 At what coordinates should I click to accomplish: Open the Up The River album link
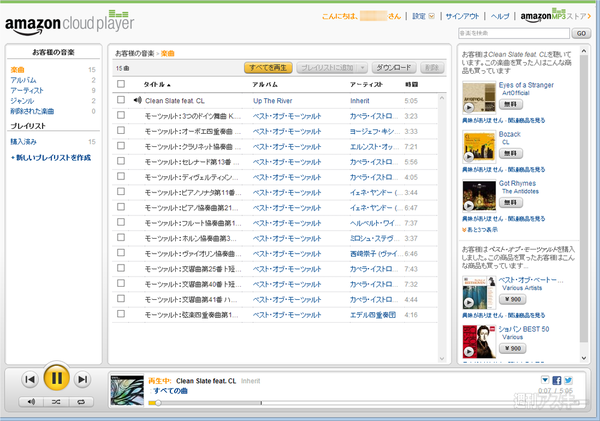click(272, 101)
